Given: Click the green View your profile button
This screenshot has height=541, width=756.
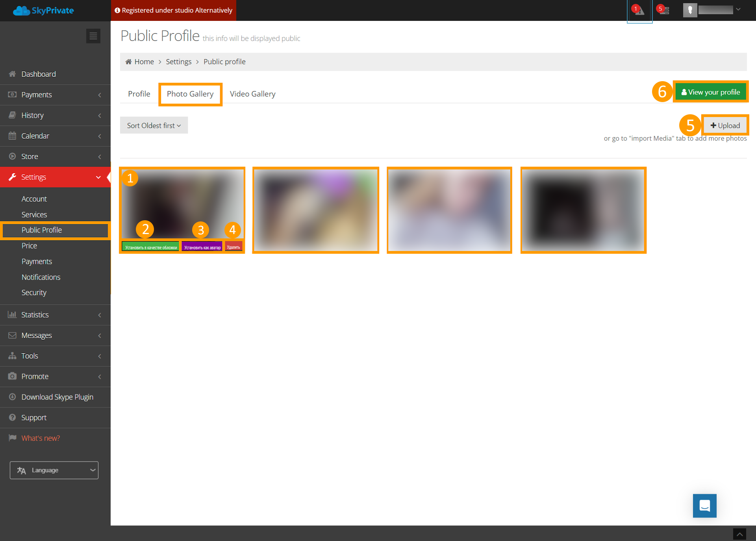Looking at the screenshot, I should 711,92.
